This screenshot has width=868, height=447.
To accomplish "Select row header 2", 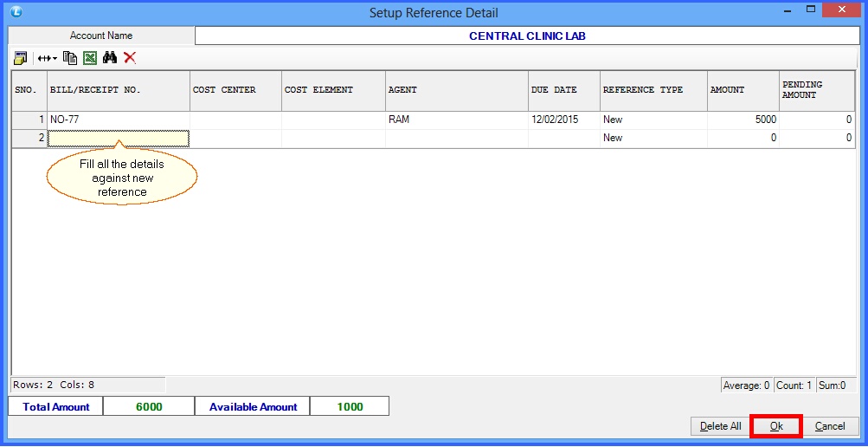I will (x=29, y=138).
